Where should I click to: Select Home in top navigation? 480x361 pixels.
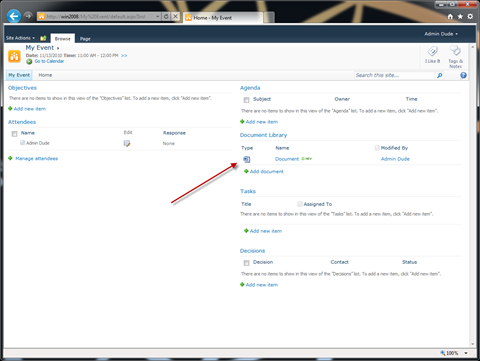tap(45, 75)
